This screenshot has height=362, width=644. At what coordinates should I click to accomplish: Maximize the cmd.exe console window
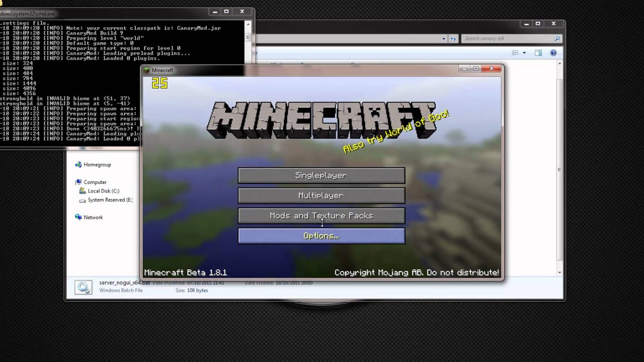tap(226, 11)
